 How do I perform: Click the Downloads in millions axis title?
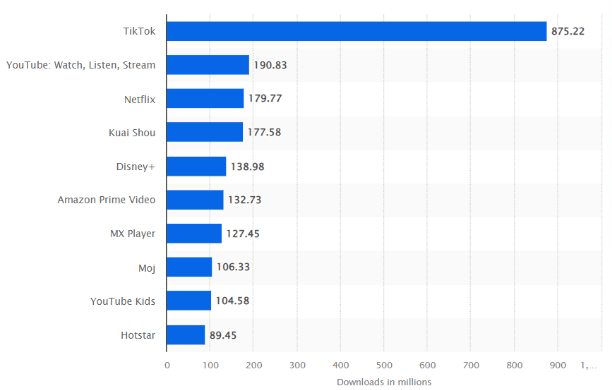click(384, 382)
